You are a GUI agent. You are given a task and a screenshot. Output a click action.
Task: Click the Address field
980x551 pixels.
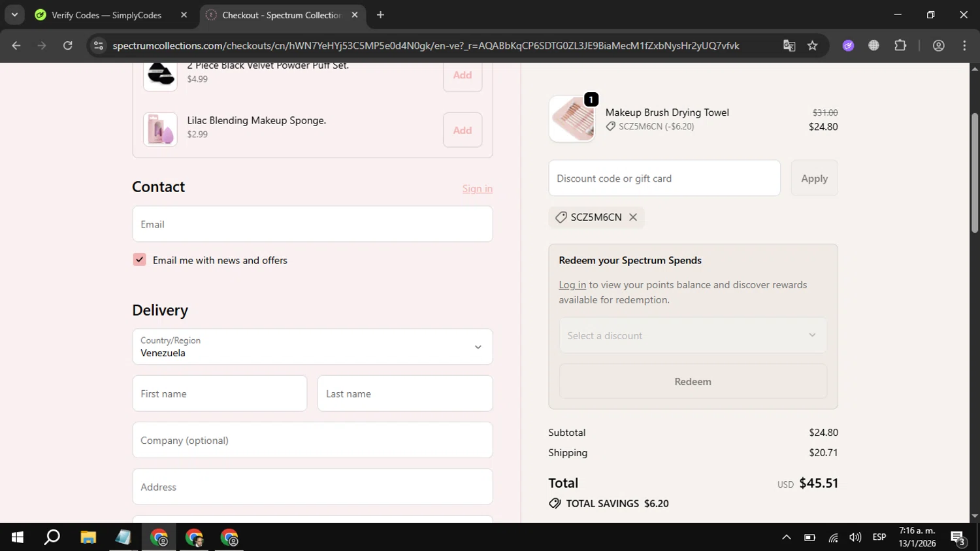pyautogui.click(x=312, y=486)
